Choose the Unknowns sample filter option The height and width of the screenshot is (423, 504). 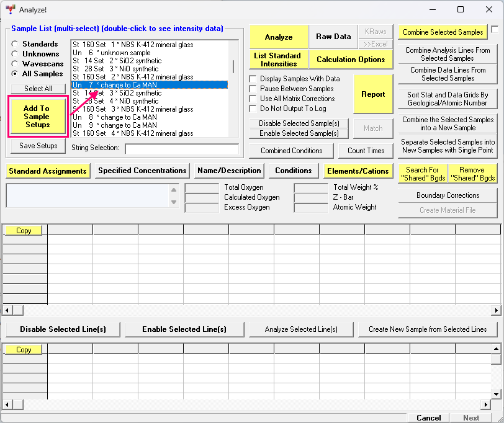point(15,54)
